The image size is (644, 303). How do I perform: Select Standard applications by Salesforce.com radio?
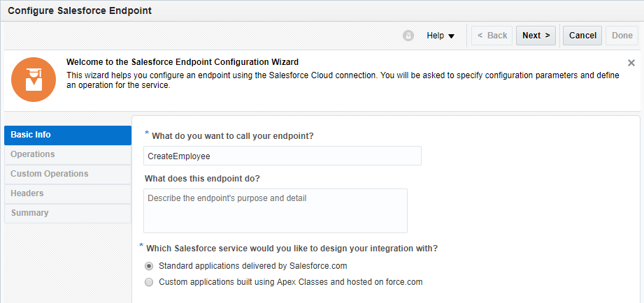pyautogui.click(x=148, y=266)
